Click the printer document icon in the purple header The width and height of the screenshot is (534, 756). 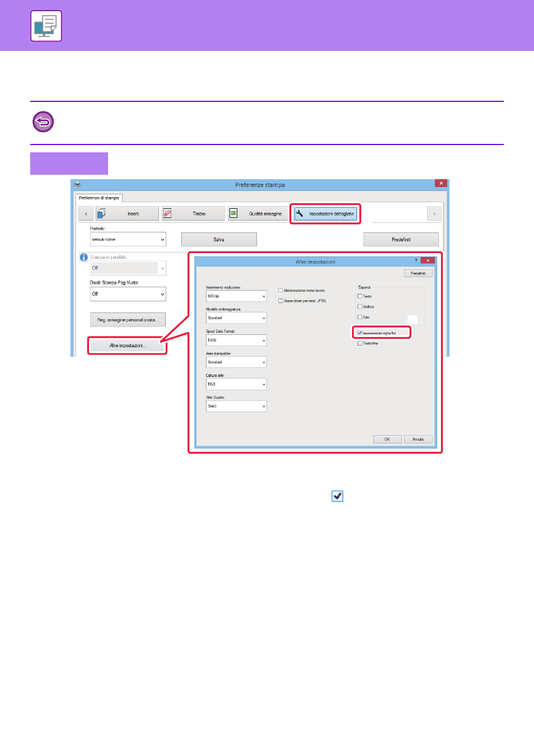click(46, 26)
